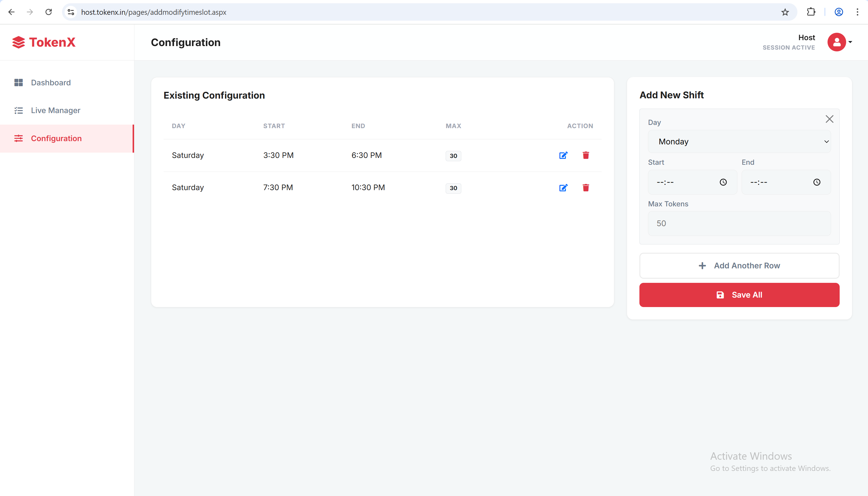The image size is (868, 496).
Task: Click the TokenX logo icon
Action: click(19, 42)
